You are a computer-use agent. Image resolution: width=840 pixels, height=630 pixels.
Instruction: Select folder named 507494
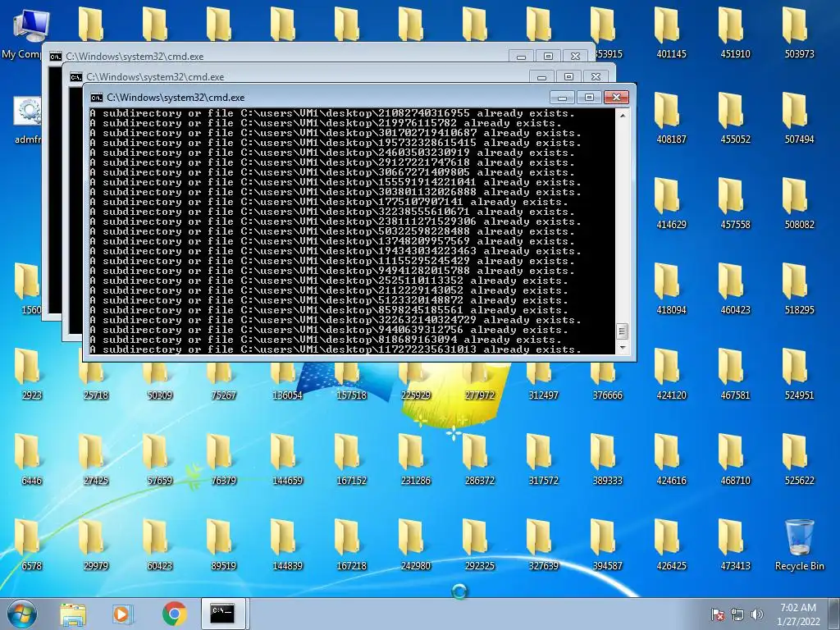799,118
